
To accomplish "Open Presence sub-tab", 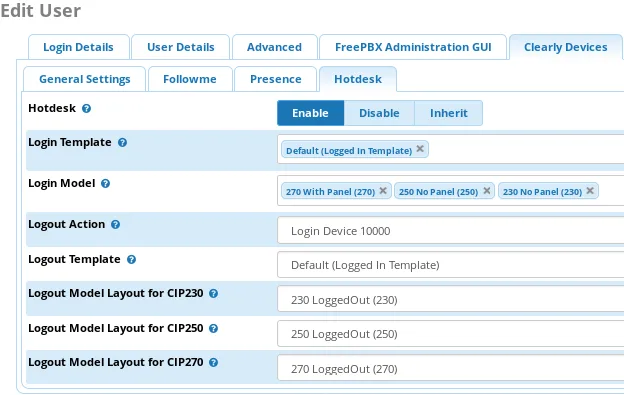I will [x=275, y=79].
